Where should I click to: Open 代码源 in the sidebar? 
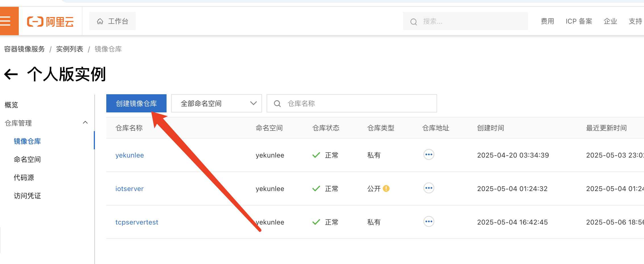24,178
